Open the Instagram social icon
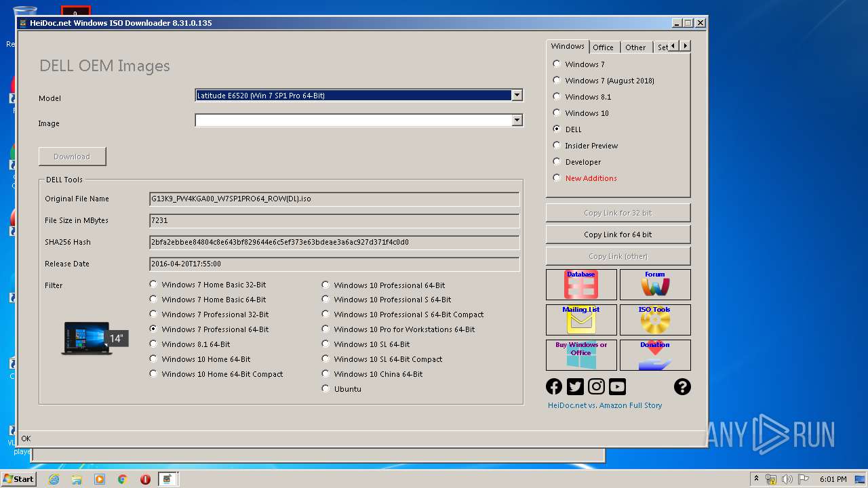The image size is (868, 488). click(596, 386)
